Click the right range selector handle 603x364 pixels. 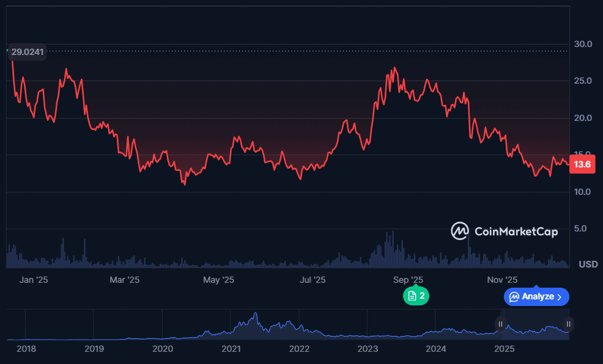click(x=568, y=324)
